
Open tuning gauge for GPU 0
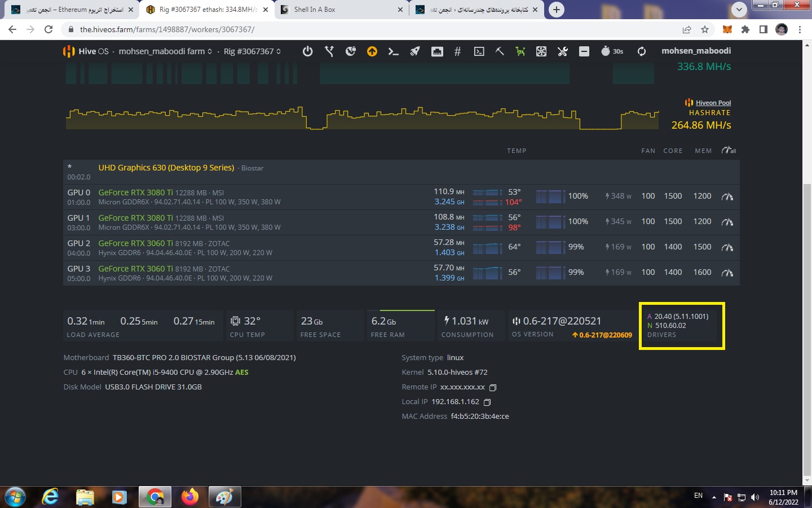point(727,196)
